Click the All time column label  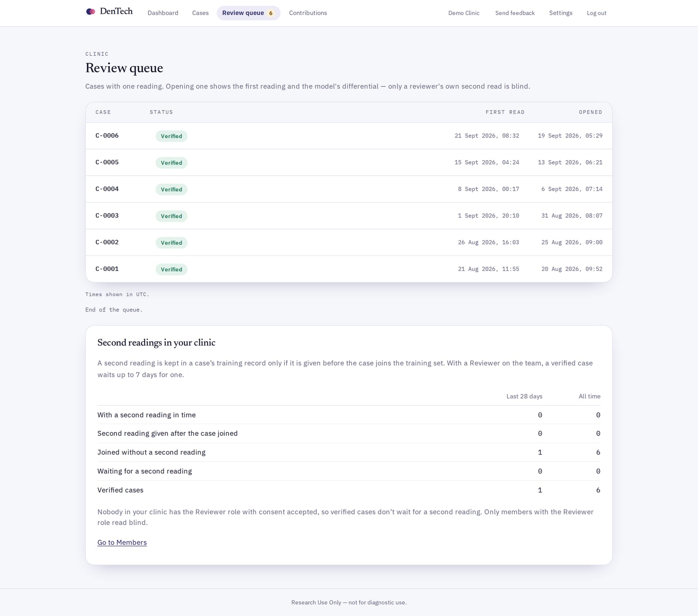click(x=589, y=396)
